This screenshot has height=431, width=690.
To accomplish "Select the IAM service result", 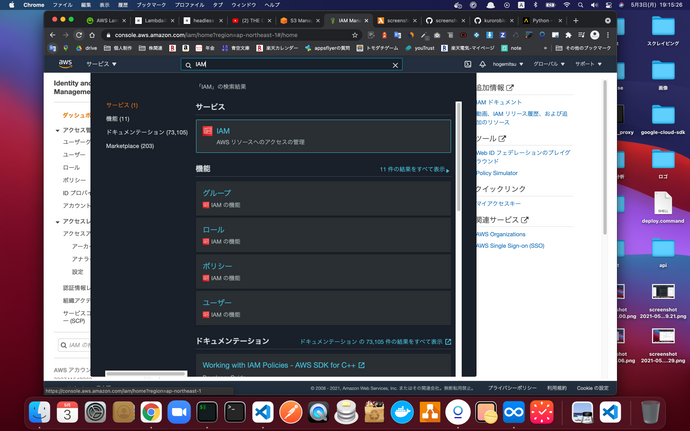I will 323,136.
